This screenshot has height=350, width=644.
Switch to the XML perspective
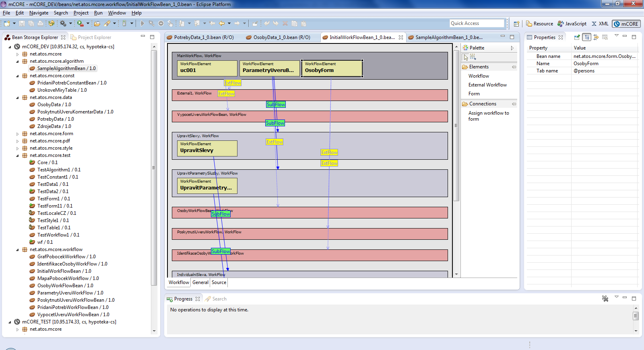coord(600,24)
